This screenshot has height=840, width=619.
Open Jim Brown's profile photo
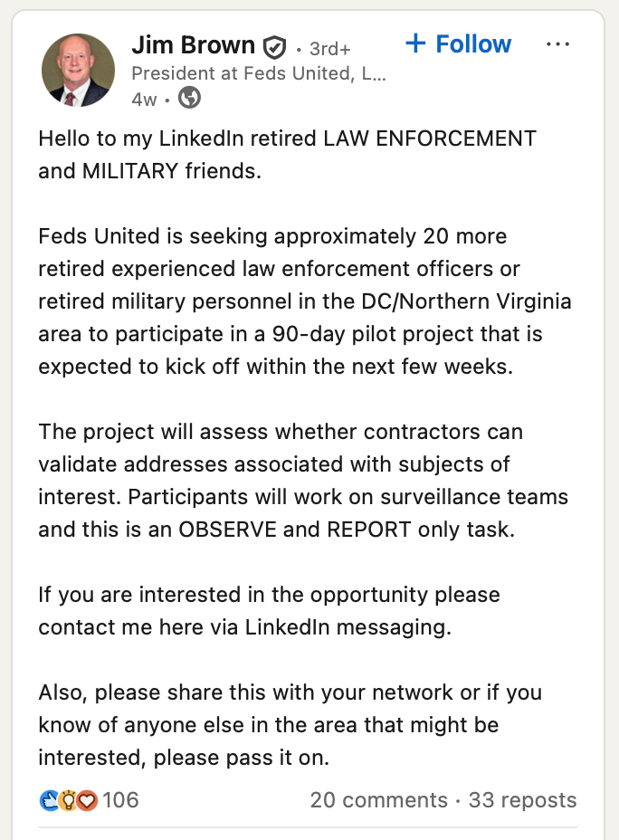(79, 72)
